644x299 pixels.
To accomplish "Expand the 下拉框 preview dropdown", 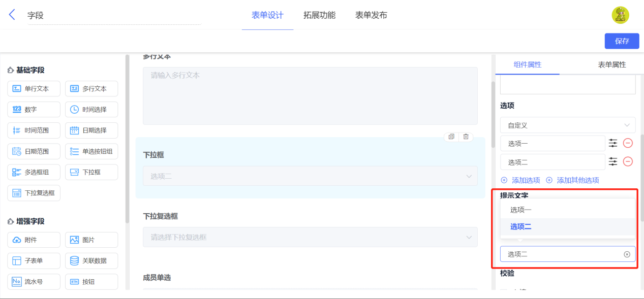I will (x=310, y=176).
